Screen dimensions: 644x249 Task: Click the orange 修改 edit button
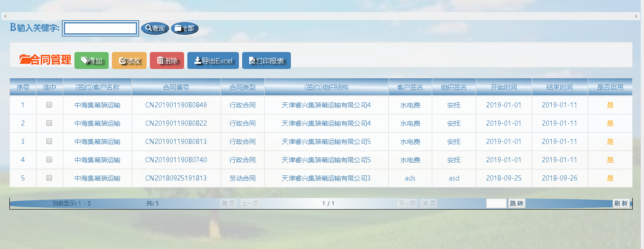129,60
